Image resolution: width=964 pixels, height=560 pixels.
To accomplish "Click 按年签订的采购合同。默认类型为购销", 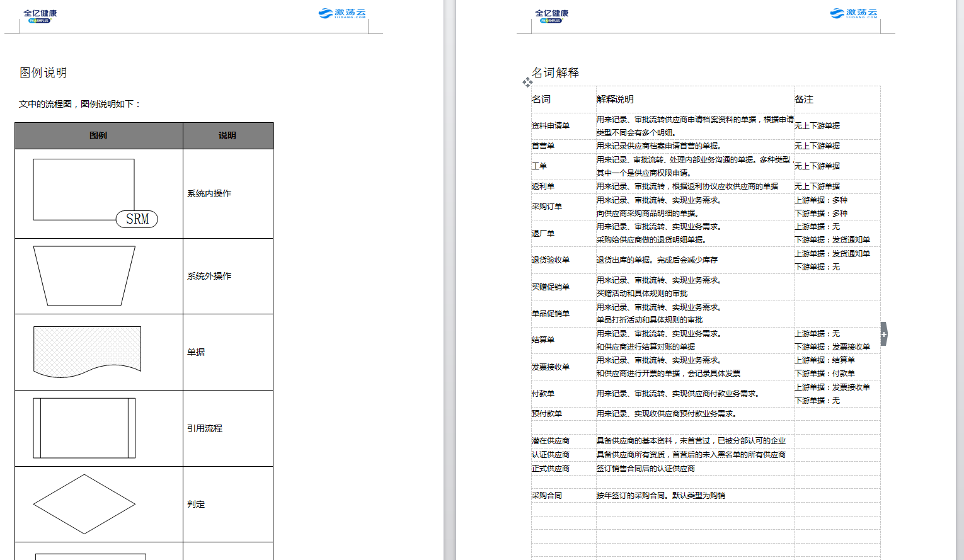I will click(660, 496).
